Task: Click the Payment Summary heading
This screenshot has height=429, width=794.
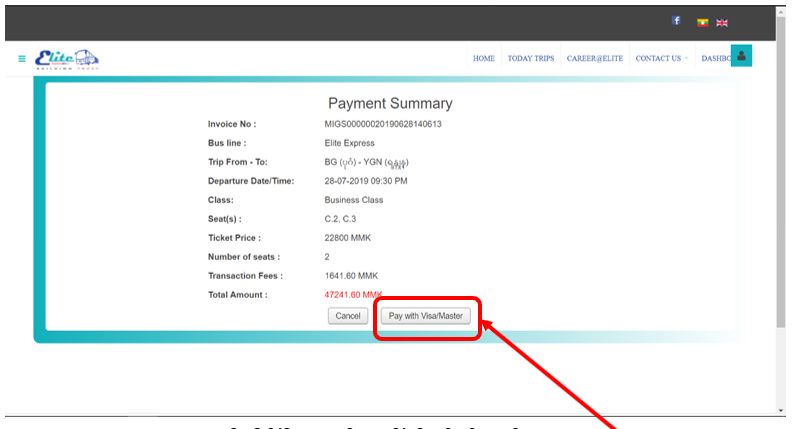Action: point(390,103)
